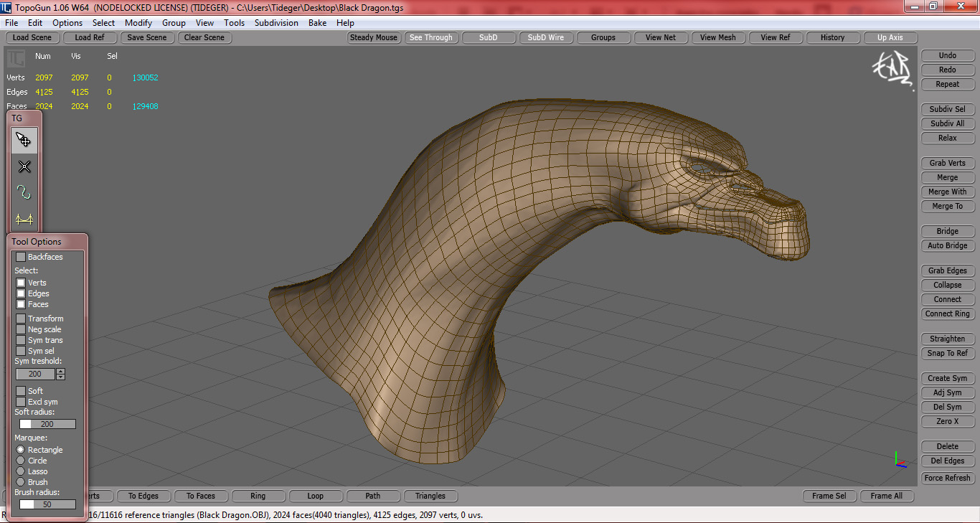Click the Sym threshold value field
The width and height of the screenshot is (980, 523).
pos(35,374)
